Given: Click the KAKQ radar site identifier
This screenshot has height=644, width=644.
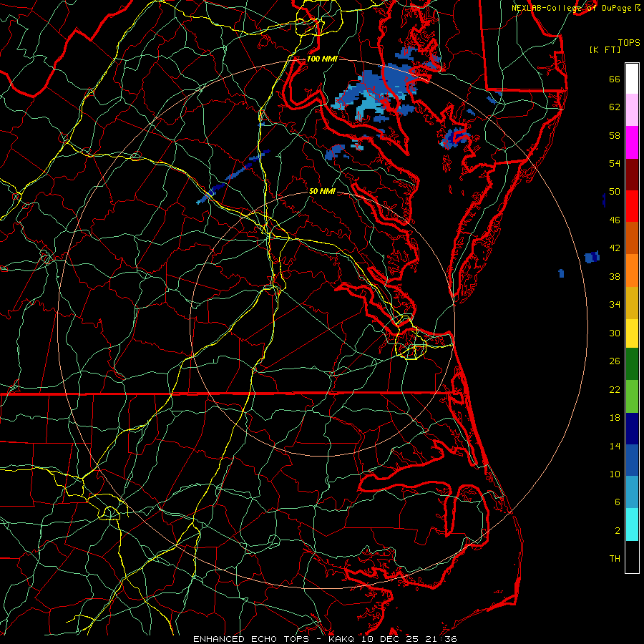Looking at the screenshot, I should point(343,639).
